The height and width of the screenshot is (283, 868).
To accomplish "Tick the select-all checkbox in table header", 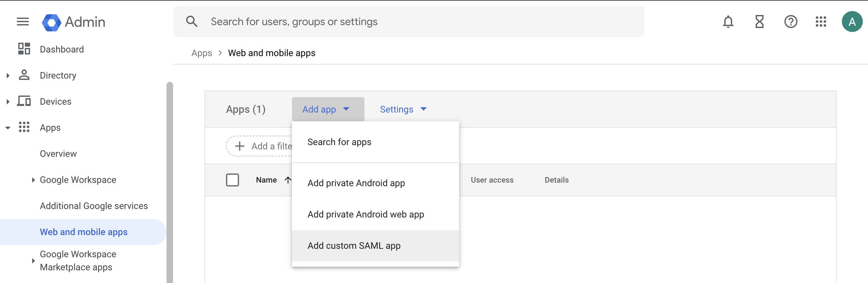I will tap(233, 180).
